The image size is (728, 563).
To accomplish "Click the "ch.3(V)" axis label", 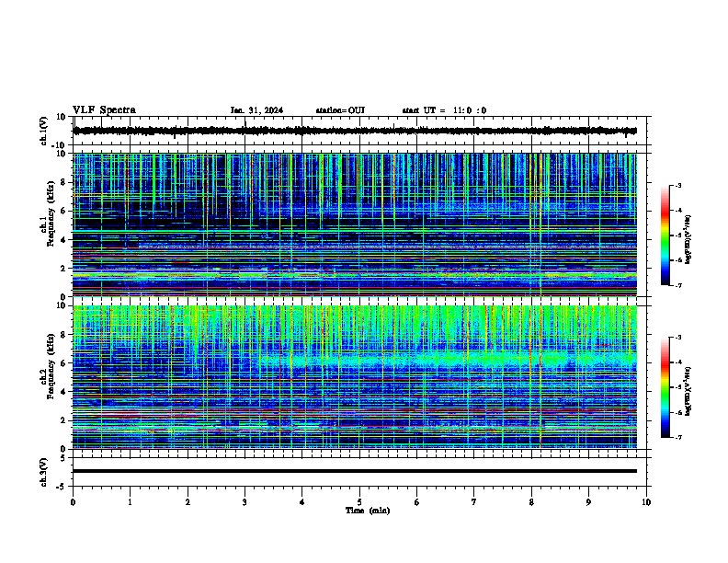I will (43, 472).
